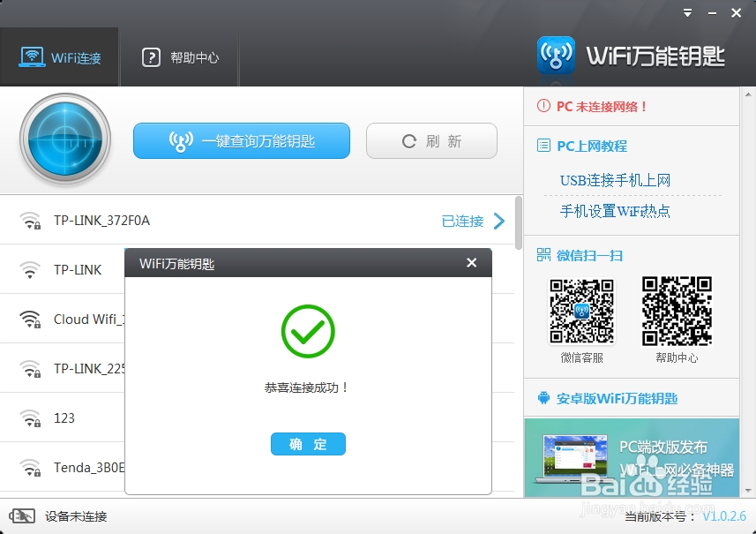The width and height of the screenshot is (756, 534).
Task: Select the Cloud Wifi network
Action: coord(63,319)
